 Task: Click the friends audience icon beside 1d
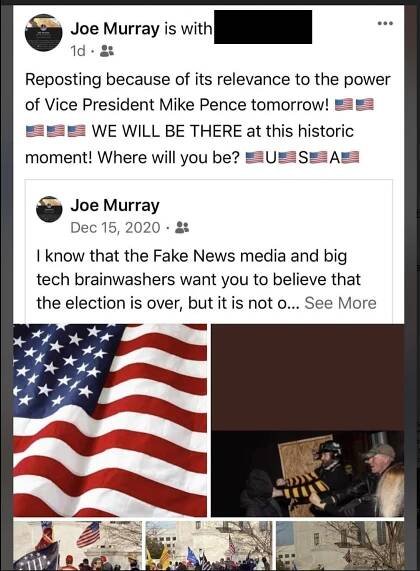coord(107,51)
